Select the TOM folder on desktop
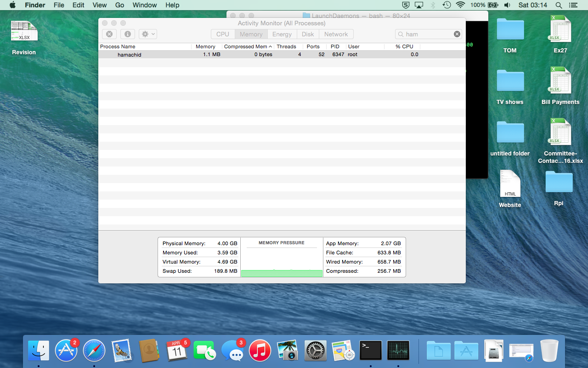Viewport: 588px width, 368px height. point(510,29)
